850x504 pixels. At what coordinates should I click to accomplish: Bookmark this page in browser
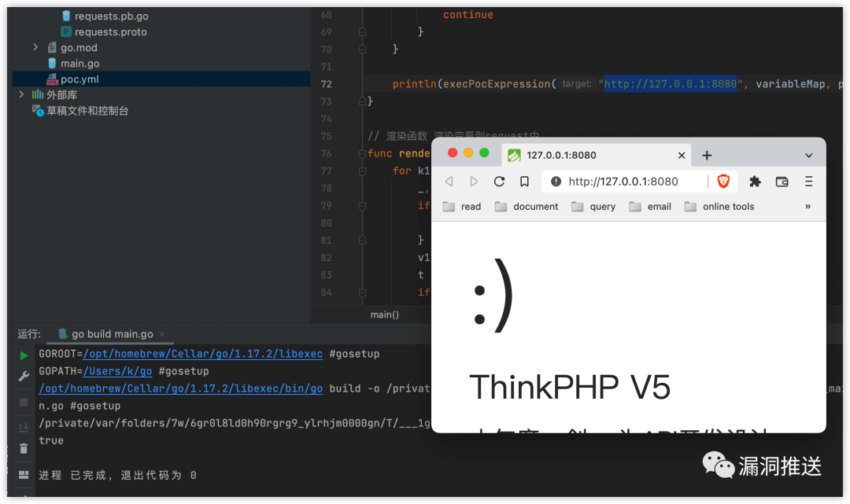pos(524,182)
